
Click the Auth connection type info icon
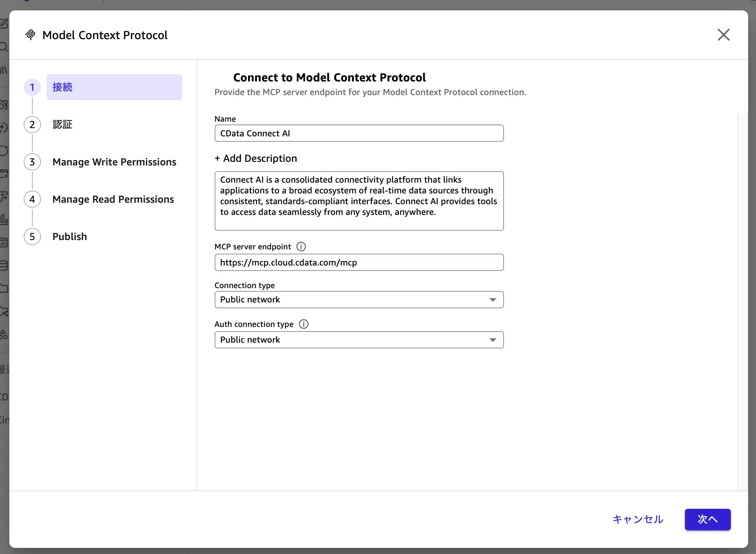pyautogui.click(x=304, y=324)
